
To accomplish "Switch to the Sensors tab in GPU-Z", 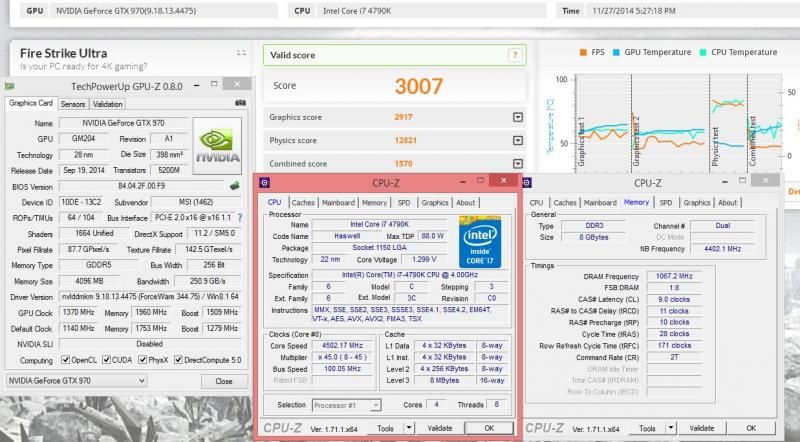I will (73, 104).
